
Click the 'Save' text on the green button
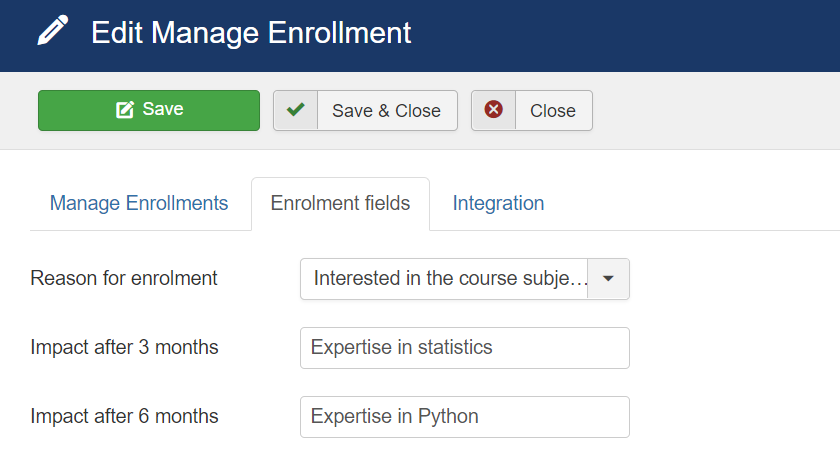click(x=163, y=109)
